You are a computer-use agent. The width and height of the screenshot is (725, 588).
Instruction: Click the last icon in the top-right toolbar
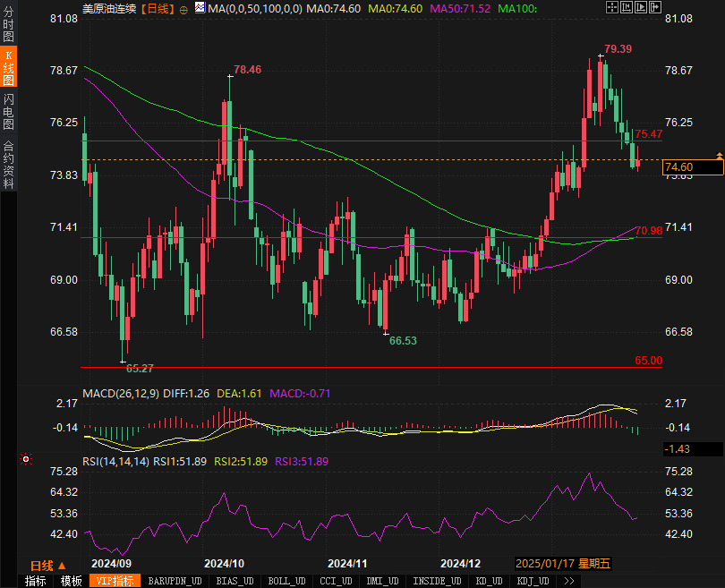(656, 8)
